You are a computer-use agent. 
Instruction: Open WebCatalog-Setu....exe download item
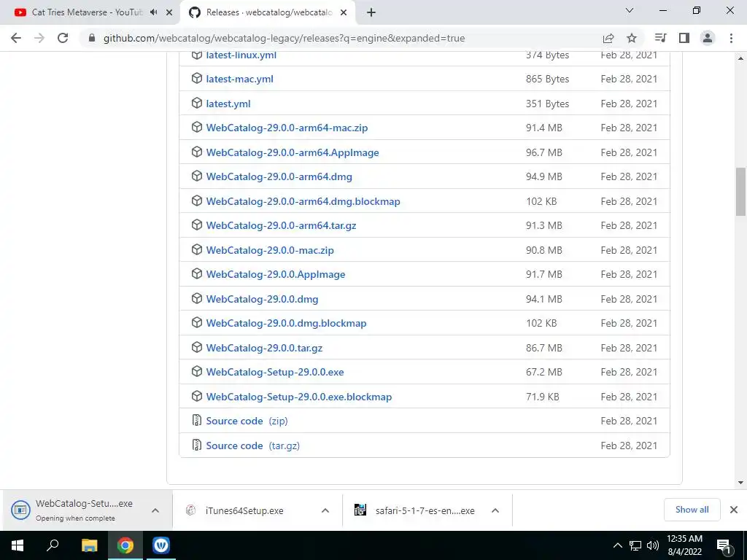coord(75,510)
